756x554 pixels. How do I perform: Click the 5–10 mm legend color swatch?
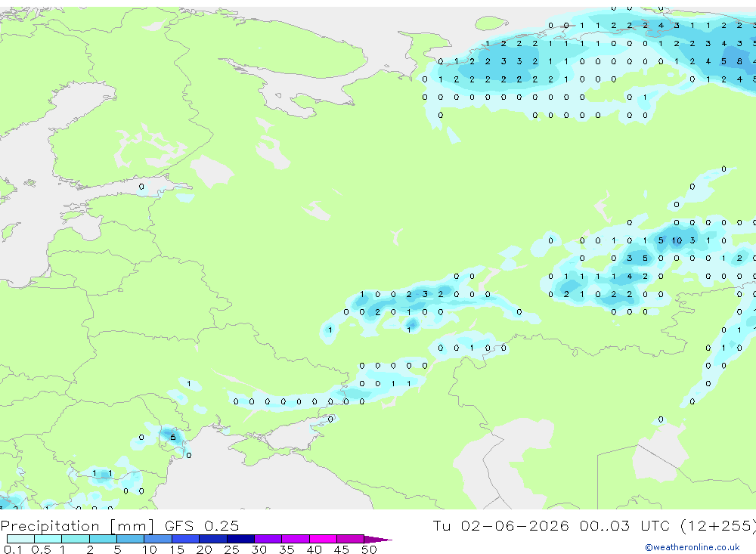coord(131,539)
